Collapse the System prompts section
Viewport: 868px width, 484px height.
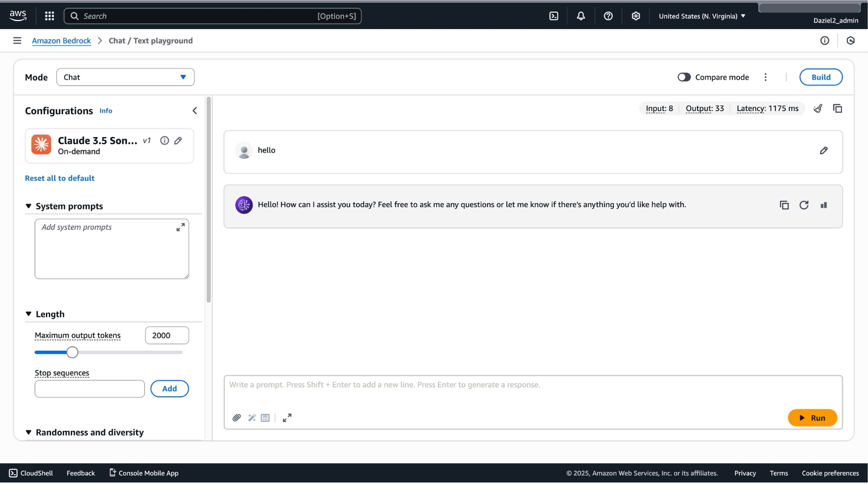[x=28, y=206]
